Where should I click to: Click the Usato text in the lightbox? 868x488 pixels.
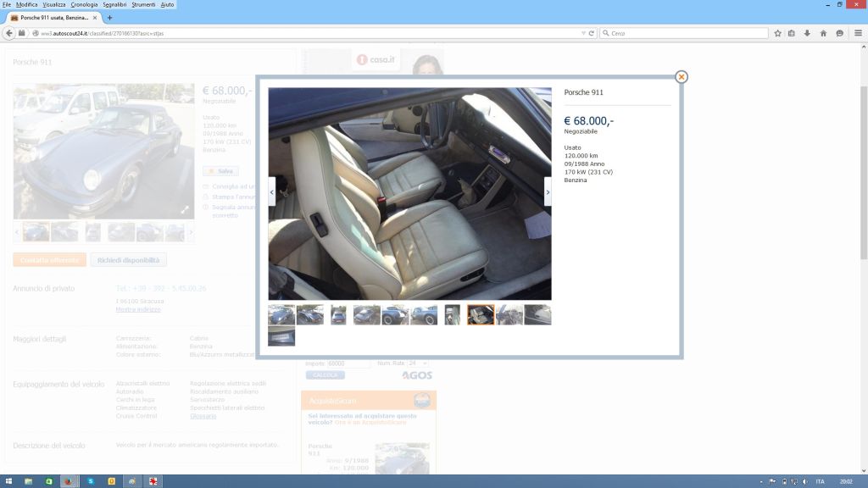pos(572,147)
